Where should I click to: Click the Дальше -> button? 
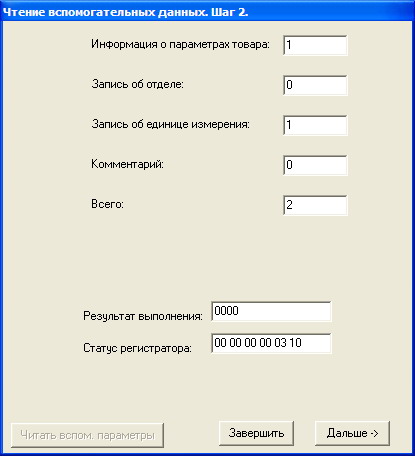click(x=352, y=433)
